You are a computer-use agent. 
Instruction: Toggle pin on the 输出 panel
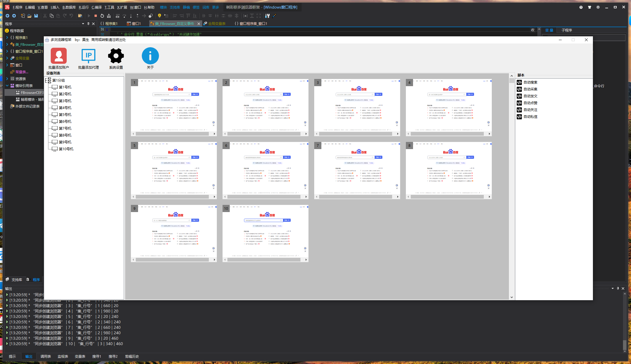pyautogui.click(x=618, y=288)
